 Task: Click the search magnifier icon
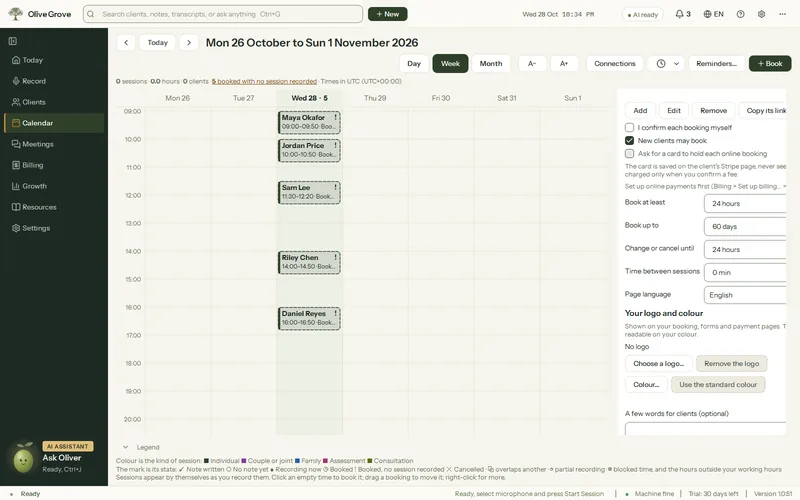coord(91,14)
